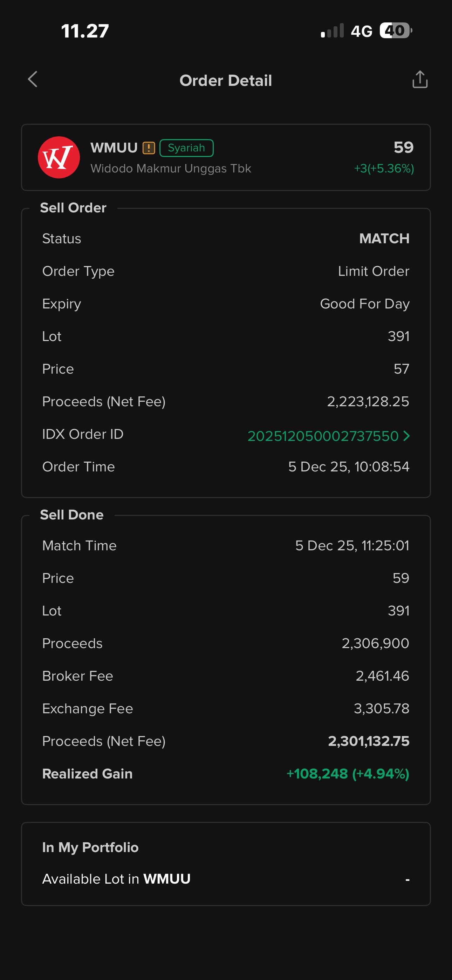This screenshot has height=980, width=452.
Task: Open the IDX Order ID chevron
Action: 406,436
